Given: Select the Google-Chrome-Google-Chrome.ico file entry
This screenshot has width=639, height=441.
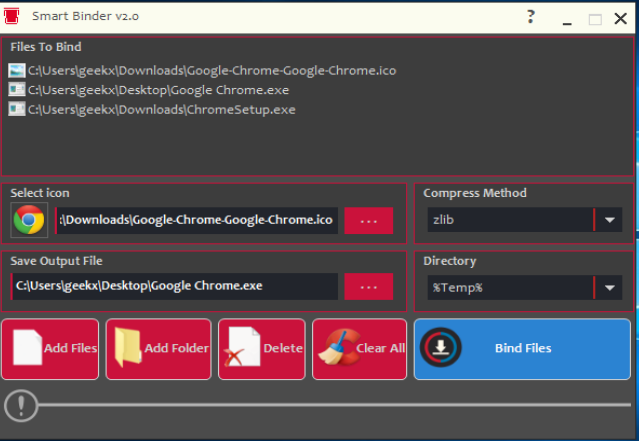Looking at the screenshot, I should (202, 71).
